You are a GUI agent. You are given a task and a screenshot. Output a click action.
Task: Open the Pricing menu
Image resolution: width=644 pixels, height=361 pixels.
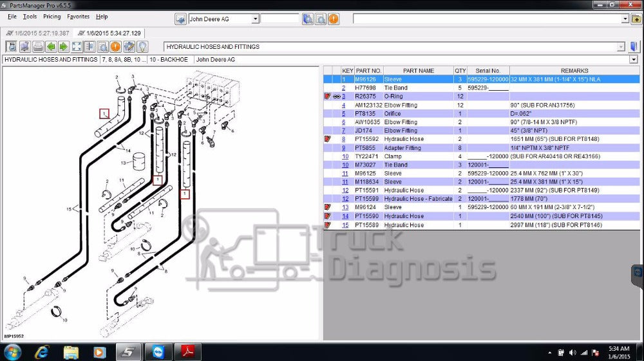[52, 17]
